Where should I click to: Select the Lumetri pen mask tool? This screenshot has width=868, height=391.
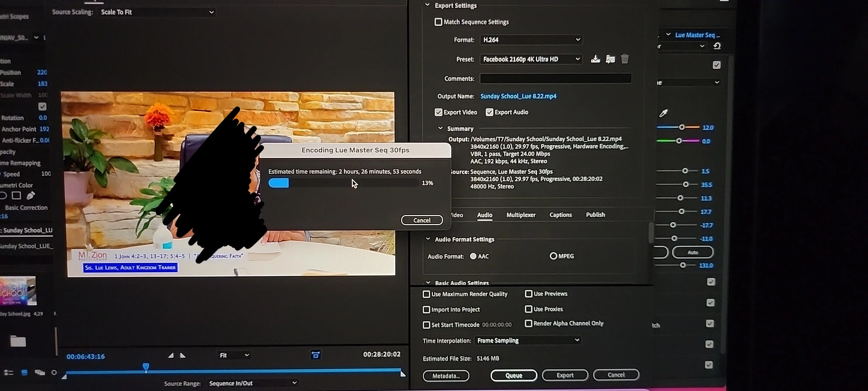coord(31,195)
